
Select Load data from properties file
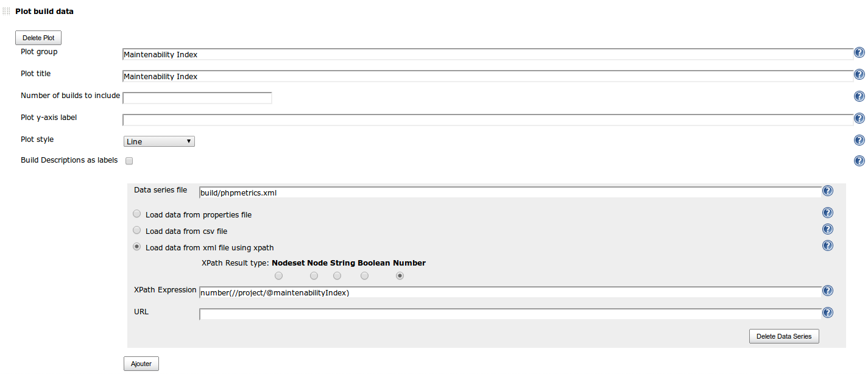point(137,214)
